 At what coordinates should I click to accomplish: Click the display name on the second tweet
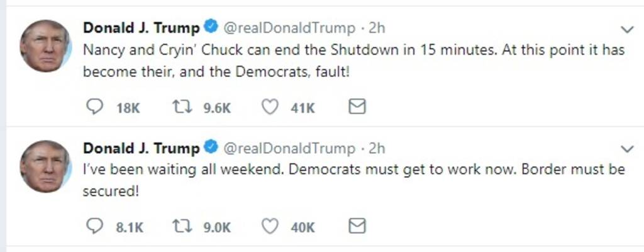[x=142, y=148]
